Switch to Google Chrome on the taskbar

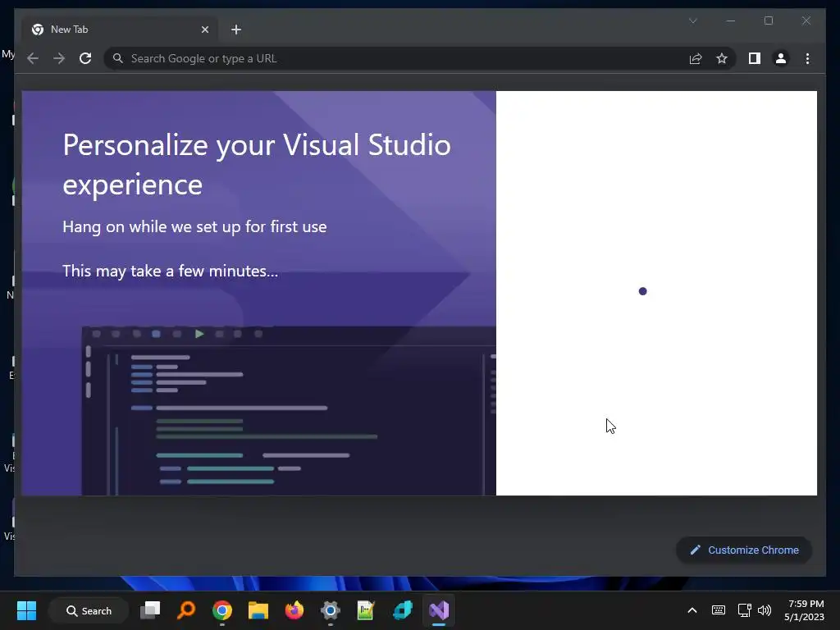(221, 610)
